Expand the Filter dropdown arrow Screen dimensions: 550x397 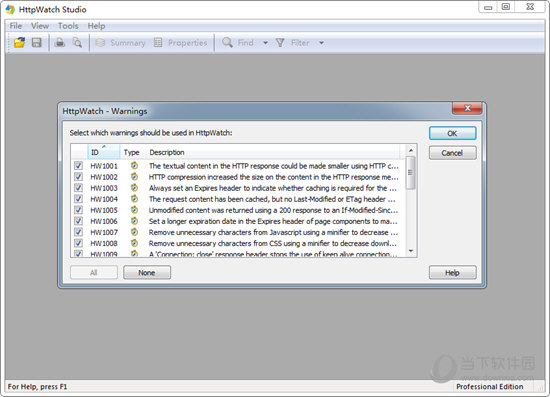[x=321, y=43]
